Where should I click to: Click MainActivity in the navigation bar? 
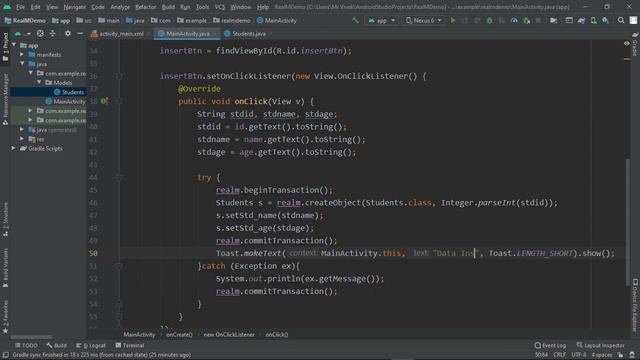(x=277, y=20)
